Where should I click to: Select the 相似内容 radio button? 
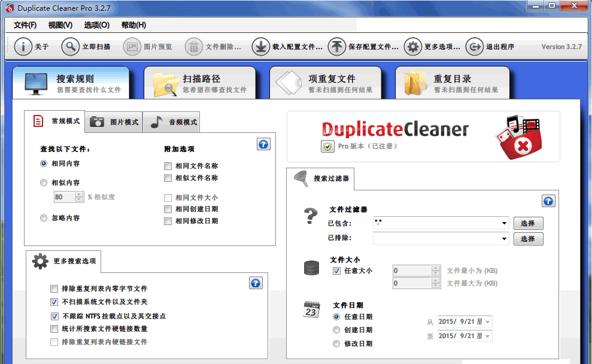click(43, 182)
